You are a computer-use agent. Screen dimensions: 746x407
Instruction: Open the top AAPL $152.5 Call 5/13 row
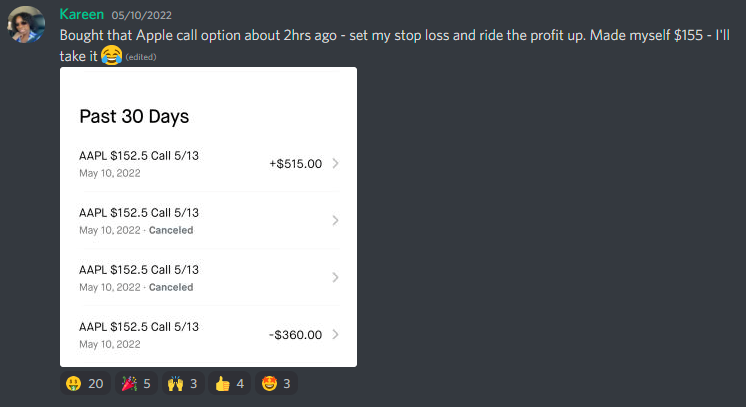pos(209,164)
